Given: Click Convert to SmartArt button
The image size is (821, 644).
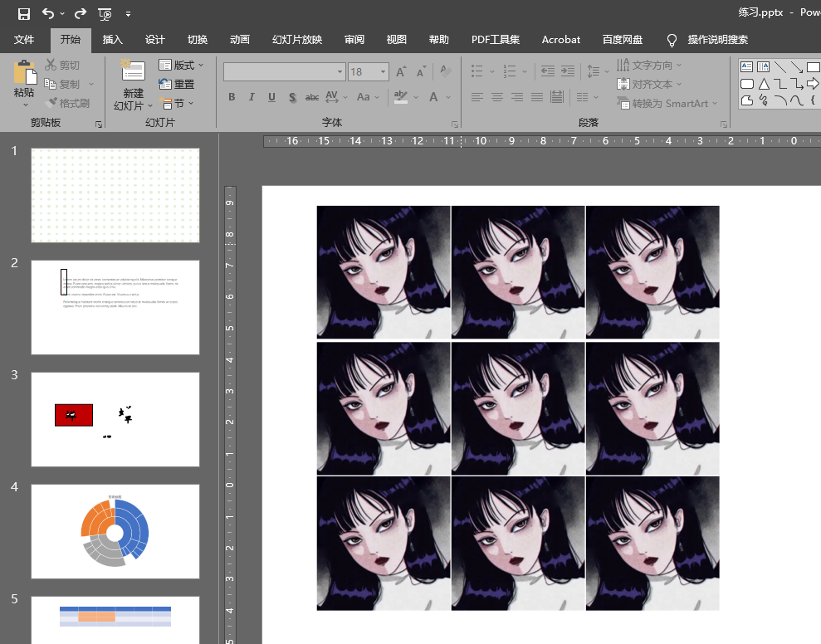Looking at the screenshot, I should pyautogui.click(x=667, y=104).
